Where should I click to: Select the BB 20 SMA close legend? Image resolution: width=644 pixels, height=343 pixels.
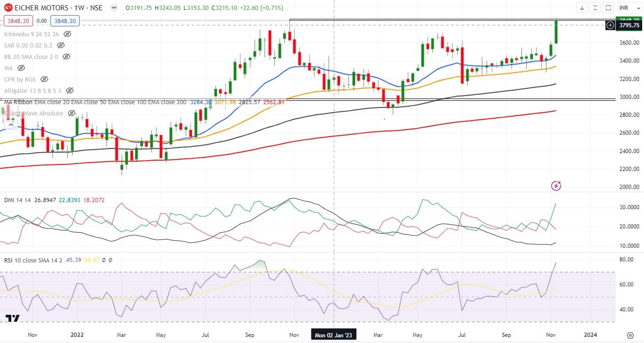pos(31,57)
